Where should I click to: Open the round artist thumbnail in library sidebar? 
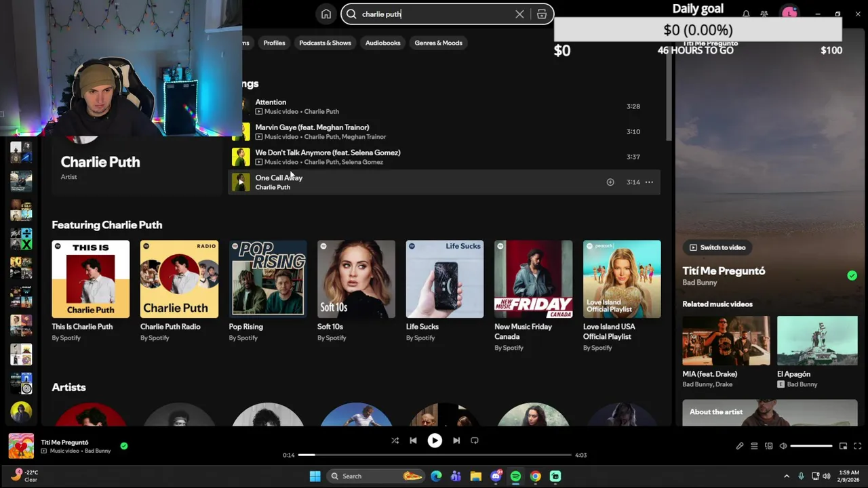pyautogui.click(x=21, y=411)
